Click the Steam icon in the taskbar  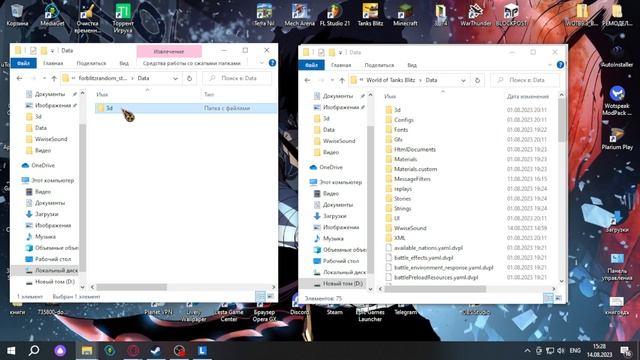click(156, 351)
